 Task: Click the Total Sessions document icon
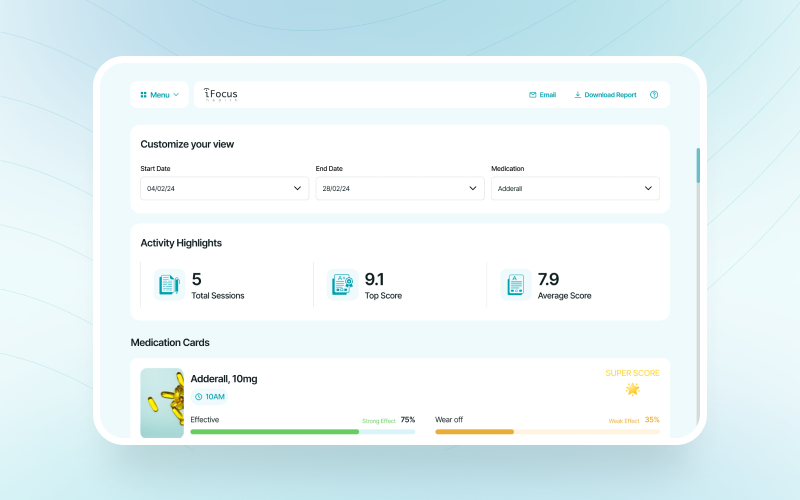click(x=169, y=285)
